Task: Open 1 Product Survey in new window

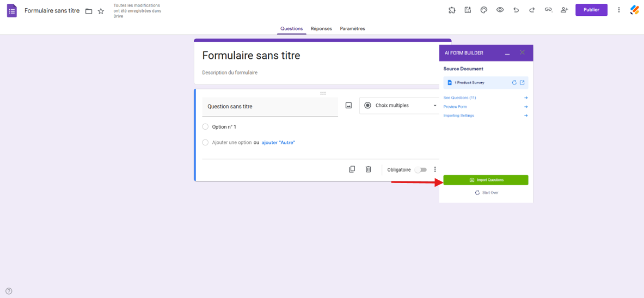Action: 522,83
